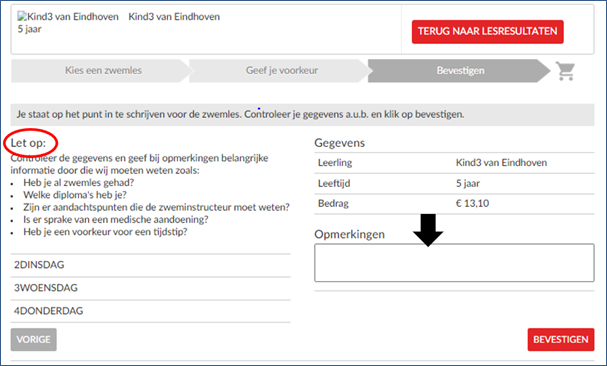Go back with the VORIGE button

(34, 339)
